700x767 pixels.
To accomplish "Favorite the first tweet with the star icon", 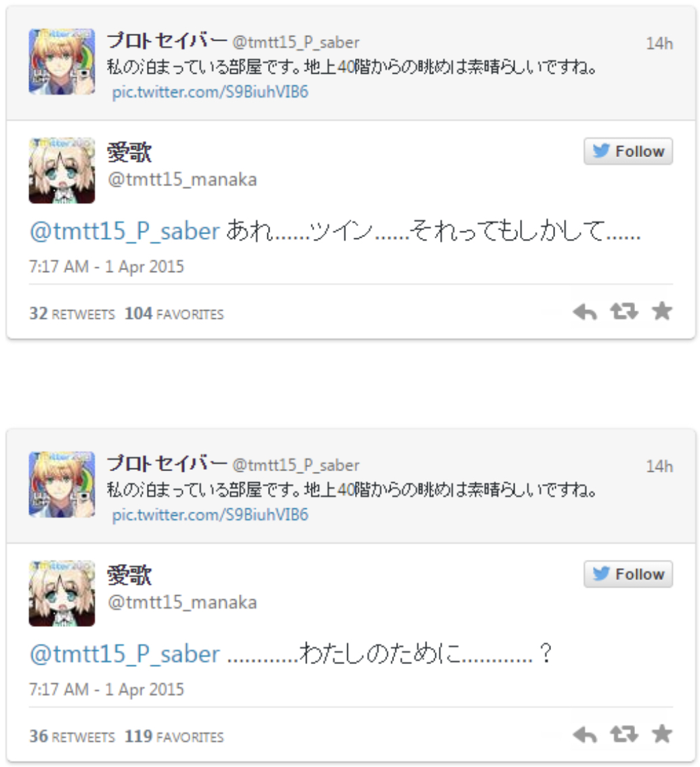I will tap(662, 311).
